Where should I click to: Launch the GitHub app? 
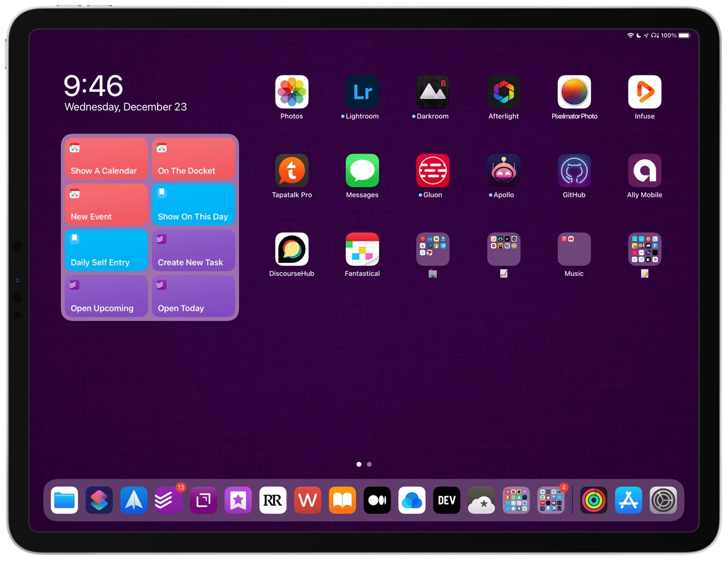(x=574, y=171)
